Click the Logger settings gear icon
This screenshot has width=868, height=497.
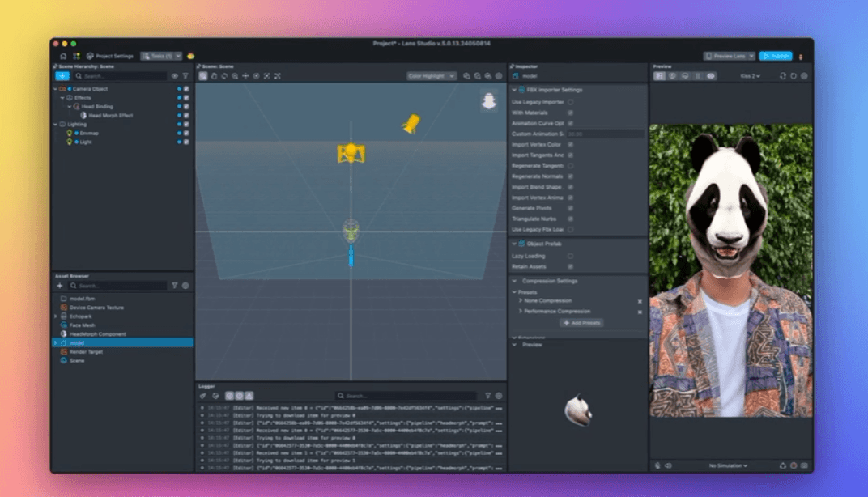499,396
